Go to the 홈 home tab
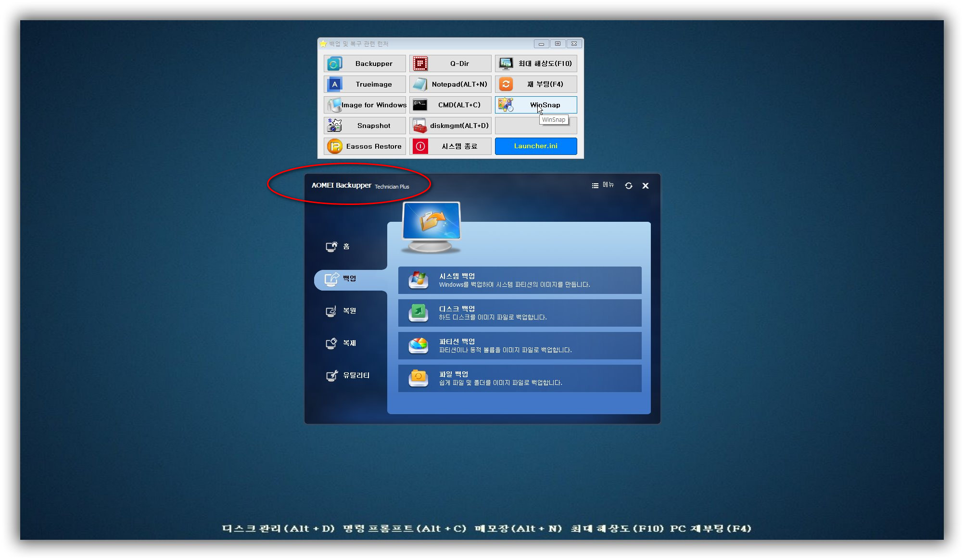 (x=346, y=246)
